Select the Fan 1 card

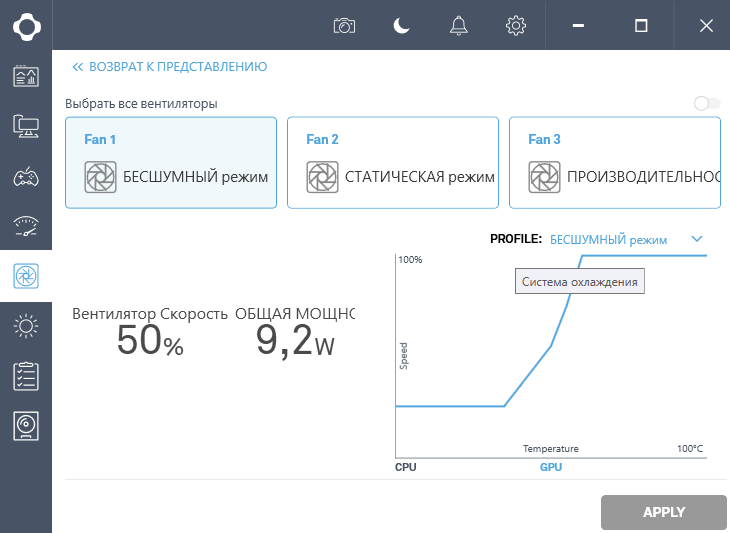pyautogui.click(x=170, y=162)
